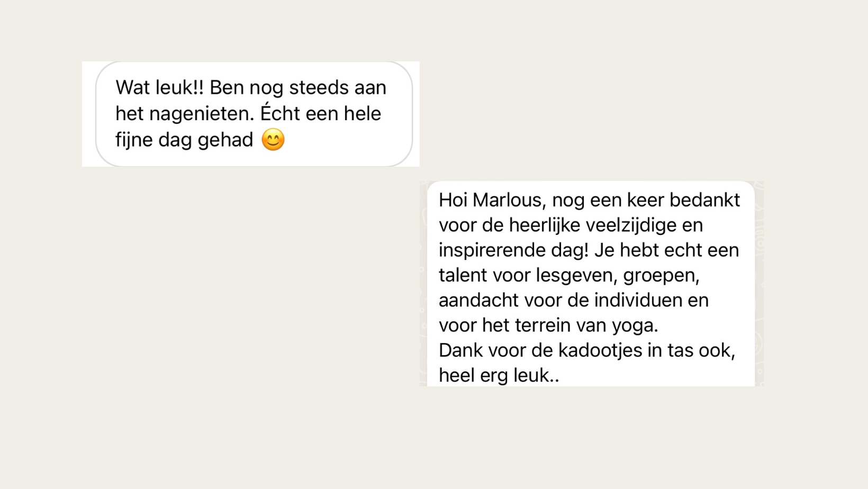Click the name 'Marlous' in the message
Viewport: 868px width, 489px height.
(x=509, y=200)
